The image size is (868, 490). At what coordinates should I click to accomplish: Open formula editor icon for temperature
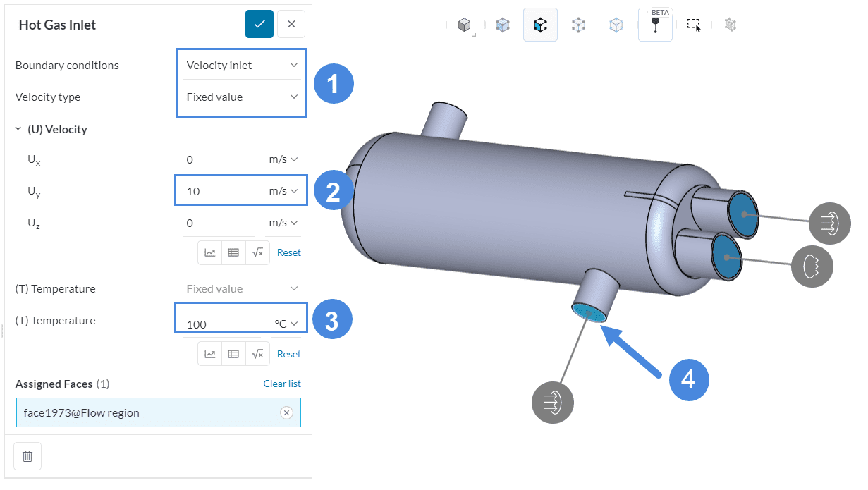[257, 354]
